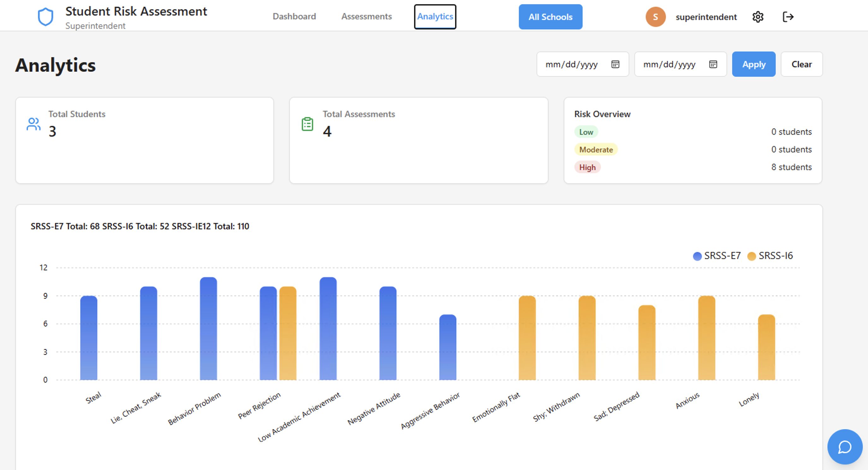Image resolution: width=868 pixels, height=470 pixels.
Task: Toggle SRSS-E7 series in chart legend
Action: pyautogui.click(x=717, y=256)
